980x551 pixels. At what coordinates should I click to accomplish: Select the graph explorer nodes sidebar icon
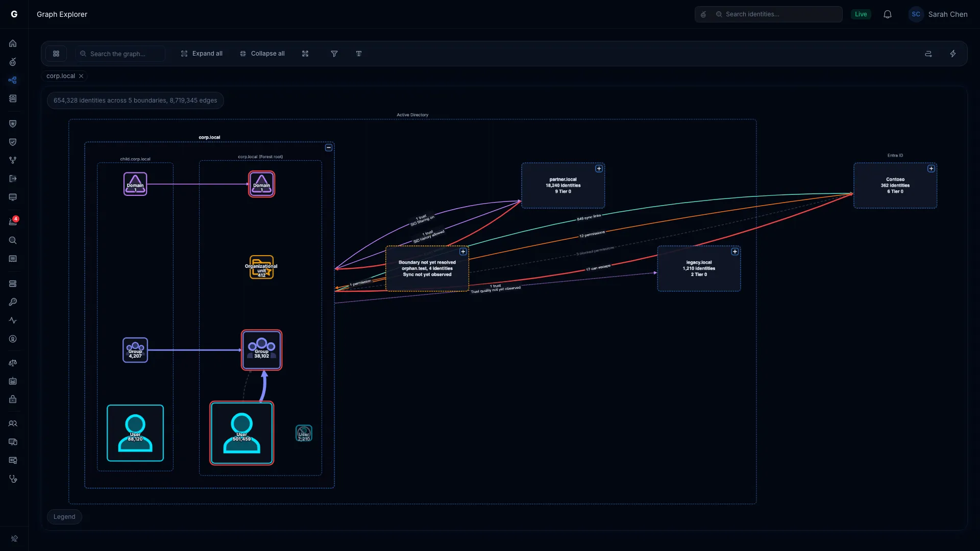[13, 80]
